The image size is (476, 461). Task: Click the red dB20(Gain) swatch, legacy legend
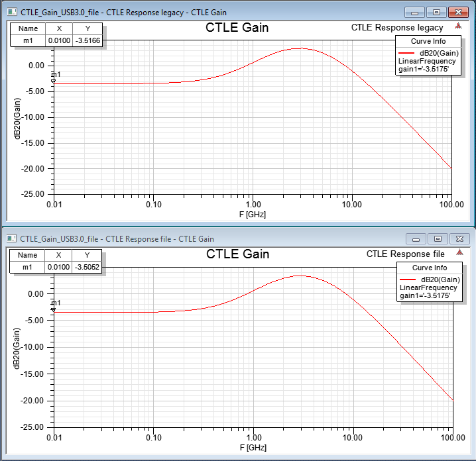coord(406,53)
